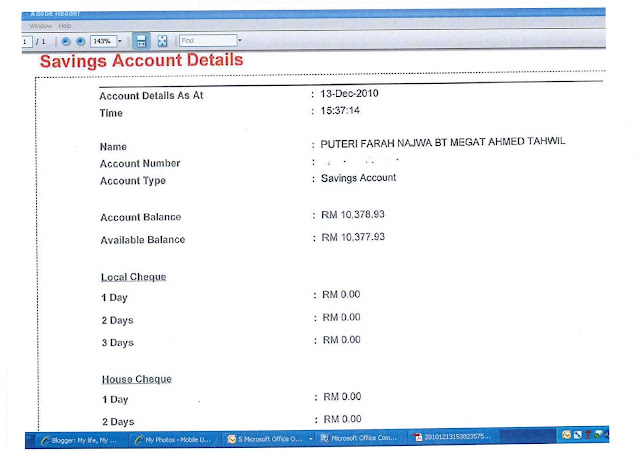Click the current page number field

[x=27, y=42]
